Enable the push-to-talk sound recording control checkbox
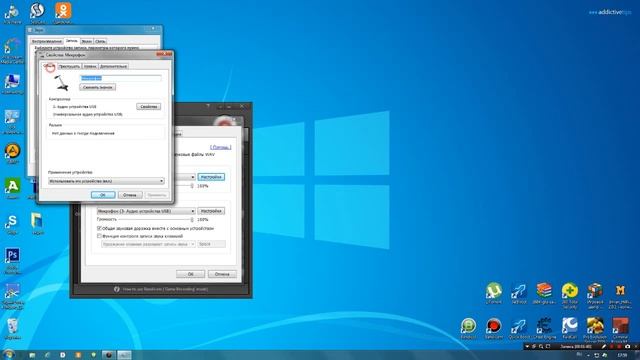The image size is (640, 360). pos(99,236)
